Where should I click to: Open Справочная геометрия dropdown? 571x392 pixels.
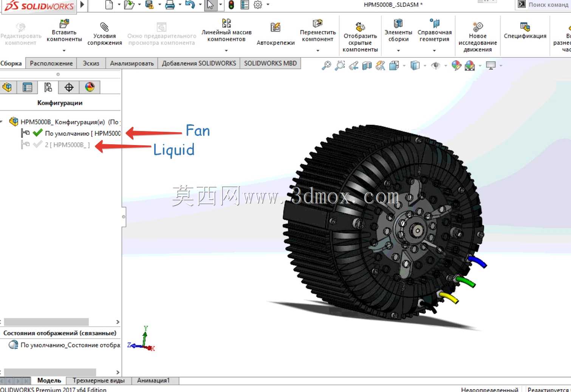[x=434, y=51]
